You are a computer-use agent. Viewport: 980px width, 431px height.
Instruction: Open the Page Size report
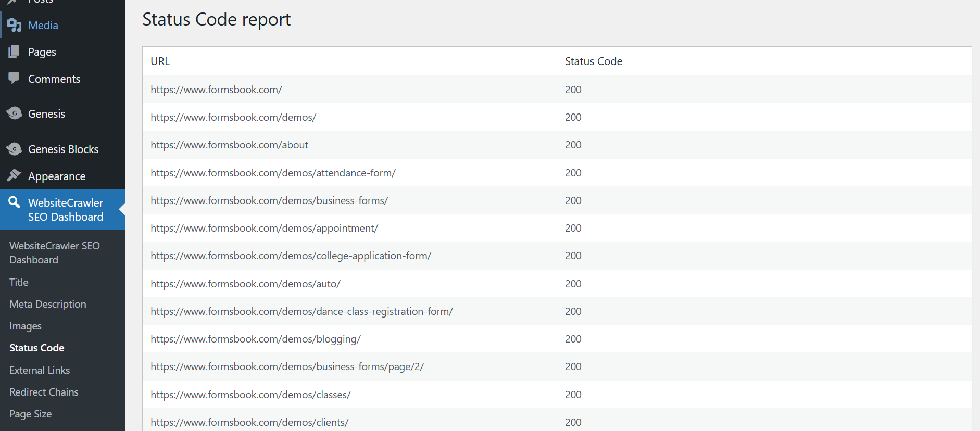31,414
